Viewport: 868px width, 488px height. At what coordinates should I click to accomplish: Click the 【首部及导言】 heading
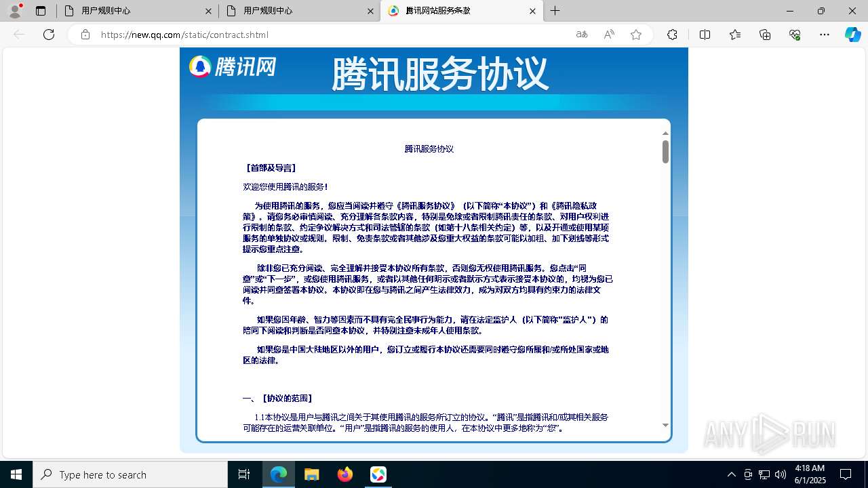270,168
